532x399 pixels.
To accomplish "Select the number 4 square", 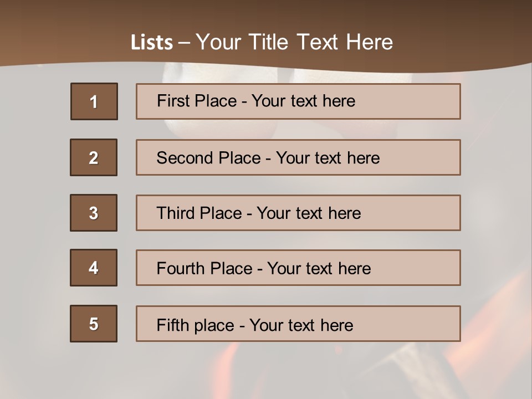I will (x=94, y=268).
